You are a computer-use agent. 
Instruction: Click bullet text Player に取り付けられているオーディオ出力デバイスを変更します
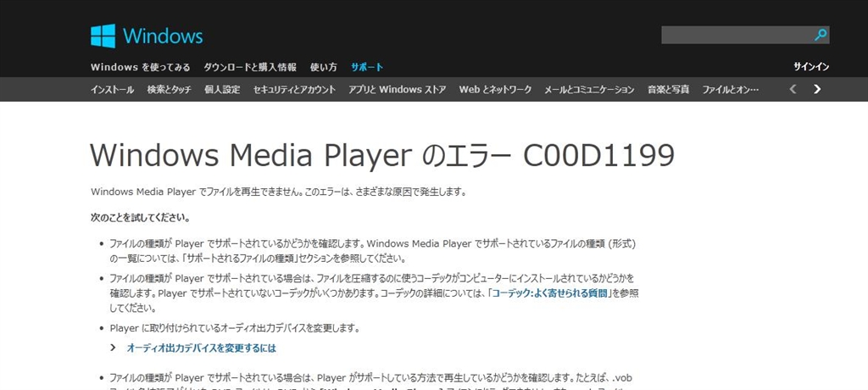pos(235,328)
